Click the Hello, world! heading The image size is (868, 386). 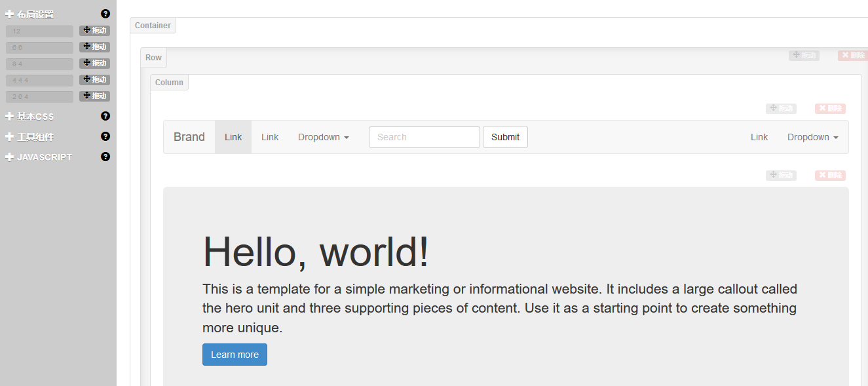pos(316,251)
